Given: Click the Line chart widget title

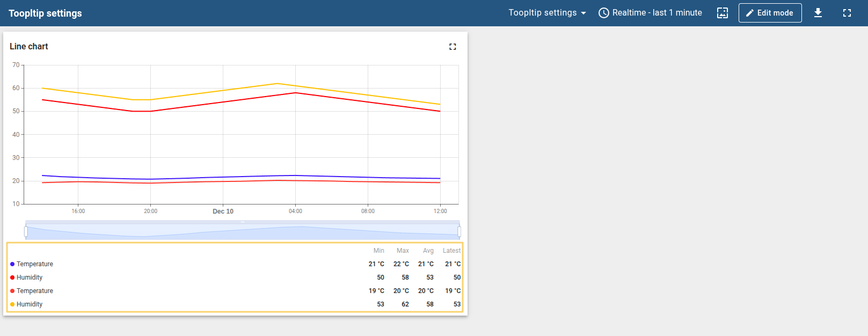Looking at the screenshot, I should click(x=29, y=47).
